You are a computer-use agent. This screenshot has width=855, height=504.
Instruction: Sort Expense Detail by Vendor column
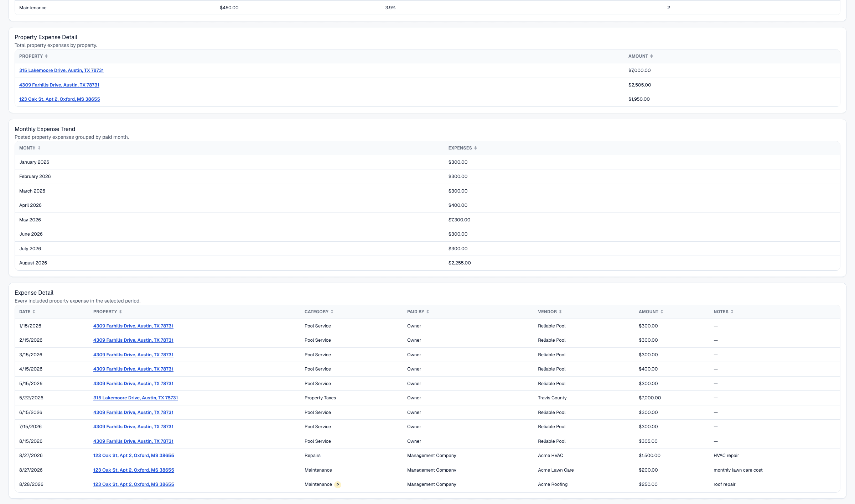[550, 312]
